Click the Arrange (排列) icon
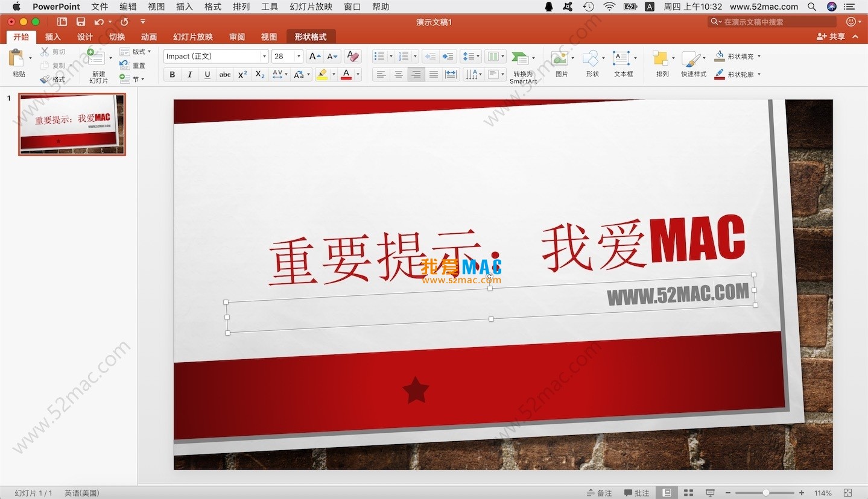The width and height of the screenshot is (868, 499). click(661, 58)
